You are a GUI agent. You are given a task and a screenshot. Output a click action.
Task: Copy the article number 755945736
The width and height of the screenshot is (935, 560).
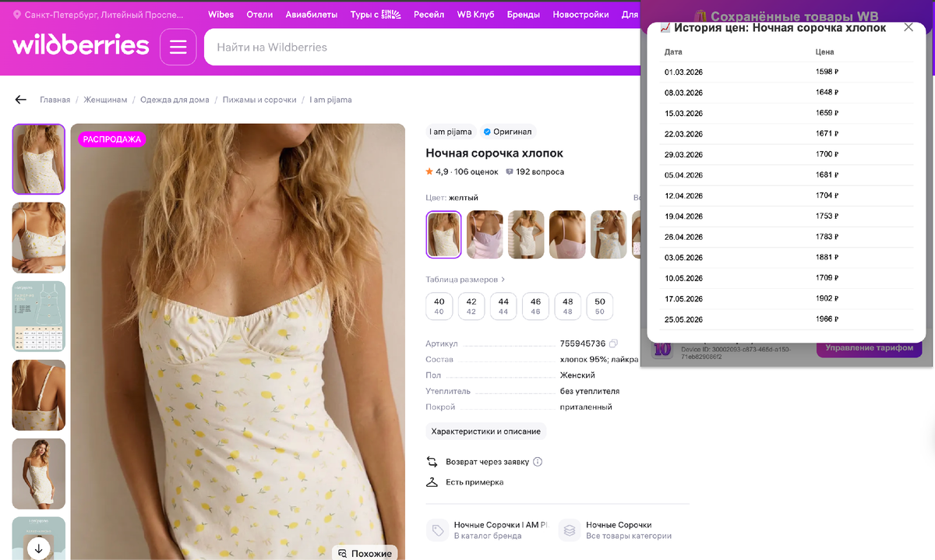(x=614, y=343)
